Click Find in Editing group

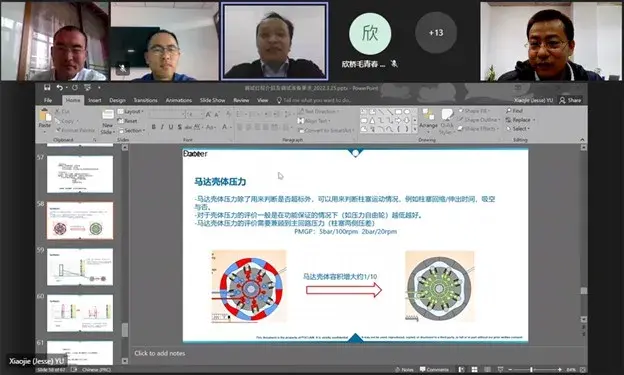point(515,111)
